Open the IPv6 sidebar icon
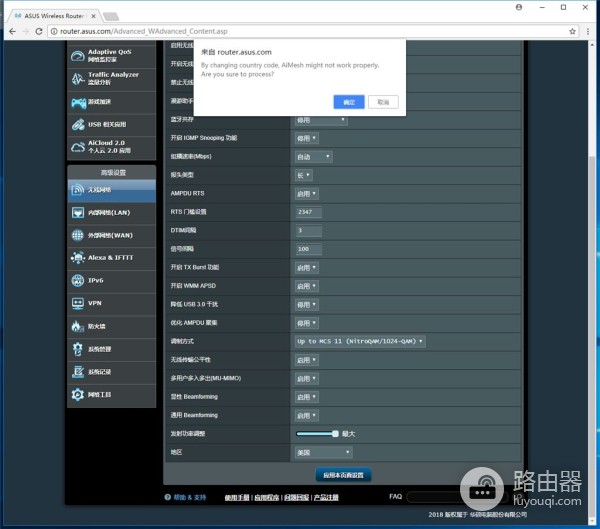The image size is (600, 529). pyautogui.click(x=78, y=280)
